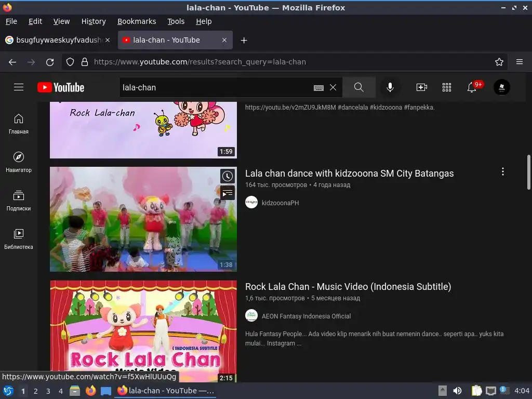This screenshot has width=532, height=399.
Task: Visit kidzooonaPH channel name link
Action: [x=280, y=203]
